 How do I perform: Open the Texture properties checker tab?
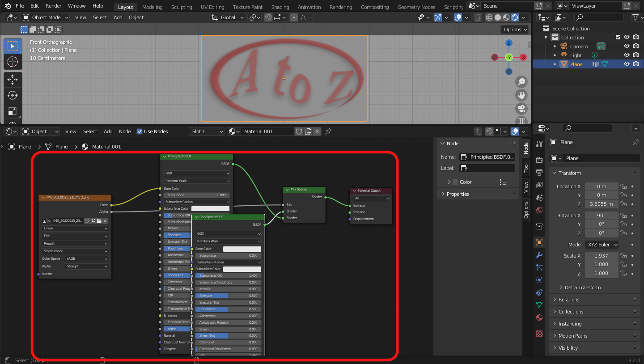point(539,334)
